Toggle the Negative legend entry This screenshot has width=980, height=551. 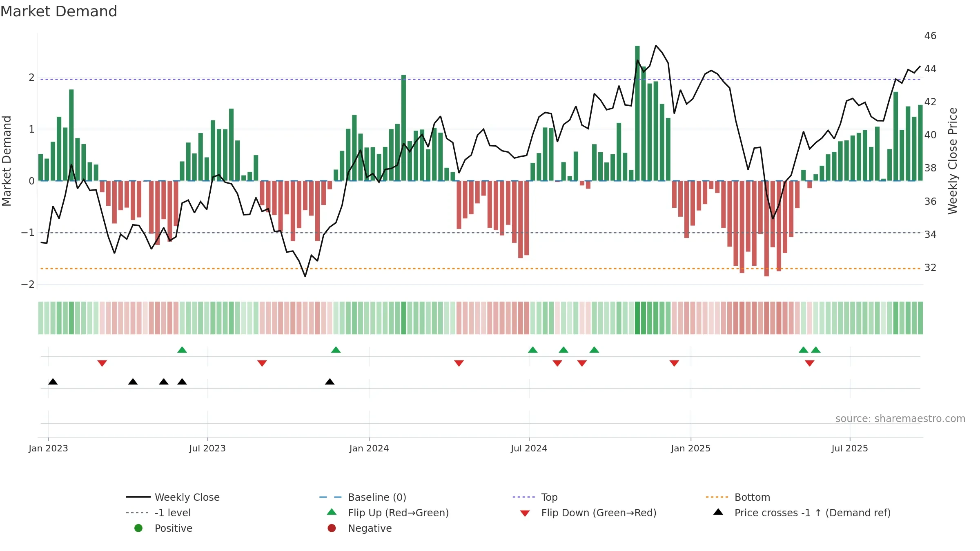pos(359,528)
